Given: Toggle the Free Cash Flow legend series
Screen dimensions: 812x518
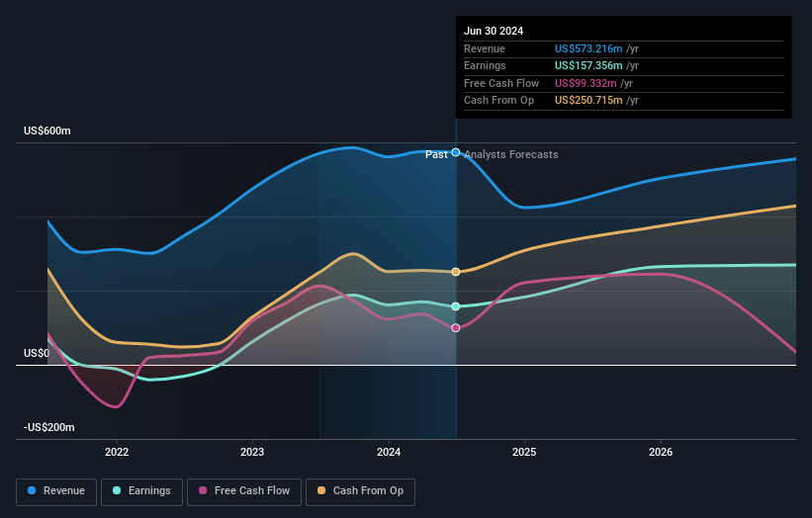Looking at the screenshot, I should pos(244,491).
